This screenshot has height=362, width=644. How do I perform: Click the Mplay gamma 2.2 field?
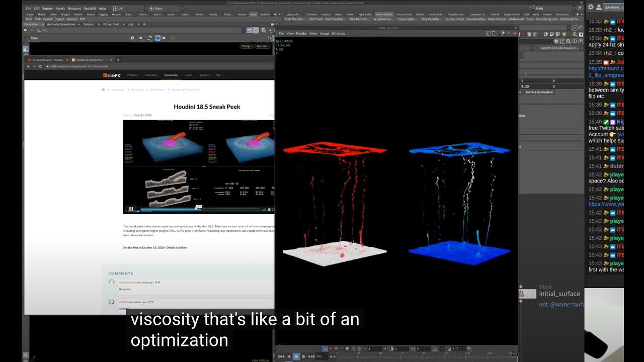[459, 348]
